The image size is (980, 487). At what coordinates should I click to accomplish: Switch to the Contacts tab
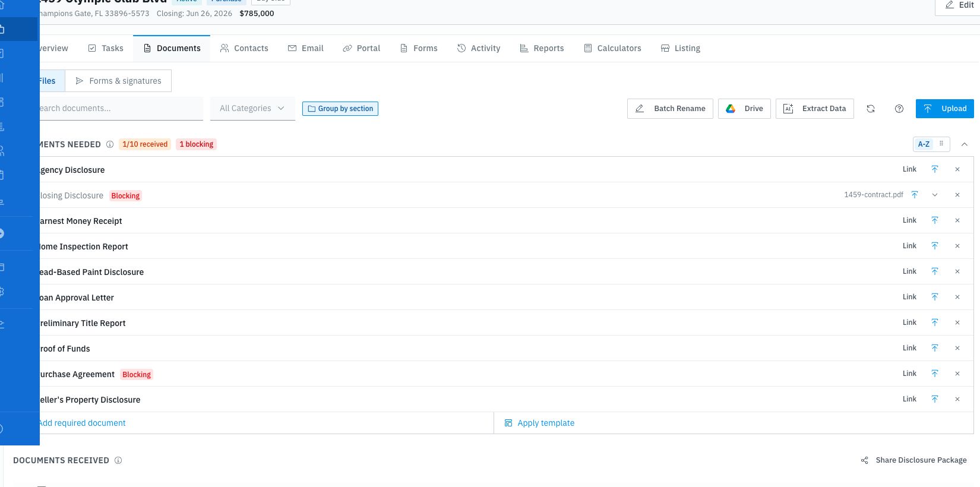(244, 48)
